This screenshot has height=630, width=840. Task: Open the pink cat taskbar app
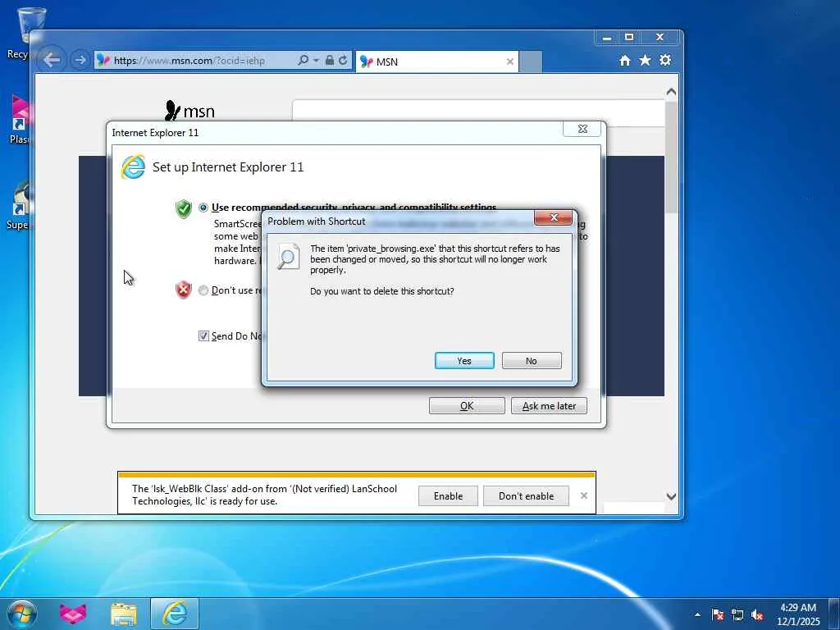(x=73, y=614)
